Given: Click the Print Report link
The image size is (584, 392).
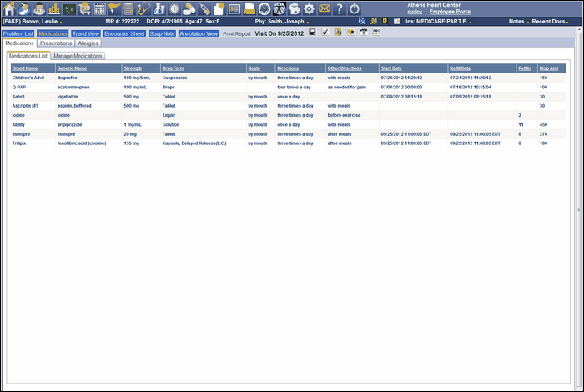Looking at the screenshot, I should pos(236,33).
